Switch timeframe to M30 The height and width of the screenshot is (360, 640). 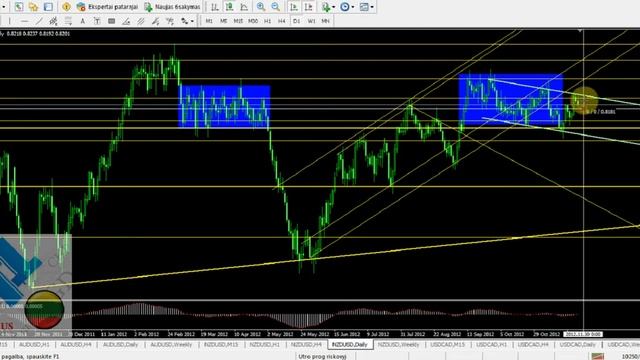point(253,21)
